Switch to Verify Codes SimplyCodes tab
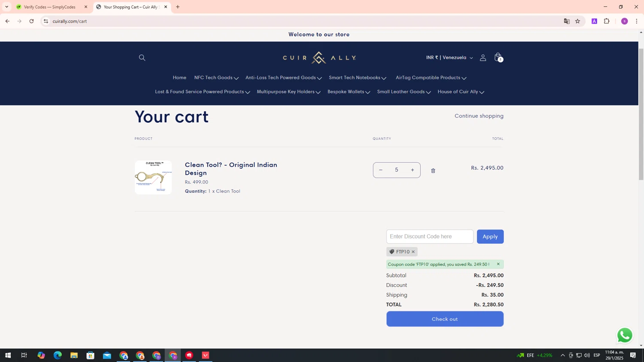 [x=49, y=7]
